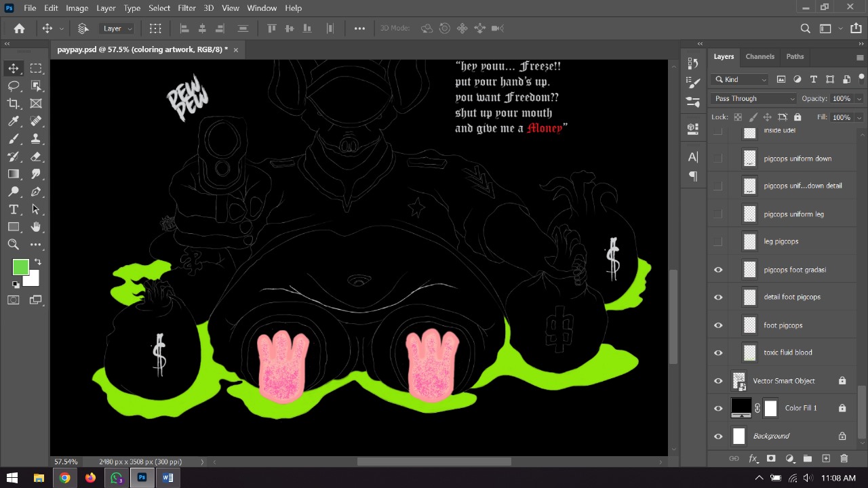Select the Path Selection tool
868x488 pixels.
coord(36,209)
